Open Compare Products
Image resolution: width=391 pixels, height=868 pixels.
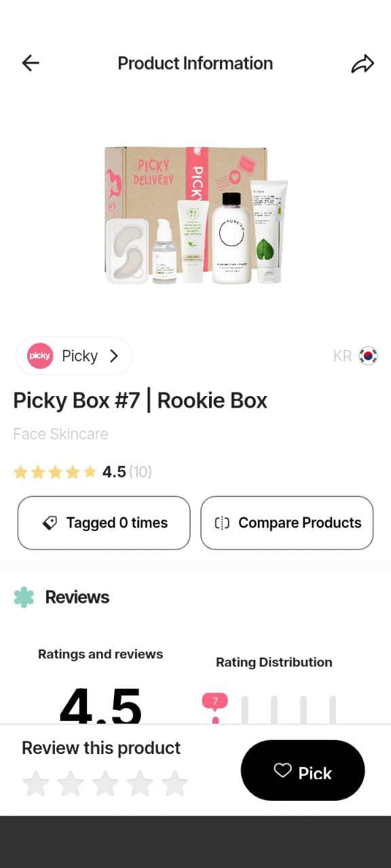[x=286, y=522]
